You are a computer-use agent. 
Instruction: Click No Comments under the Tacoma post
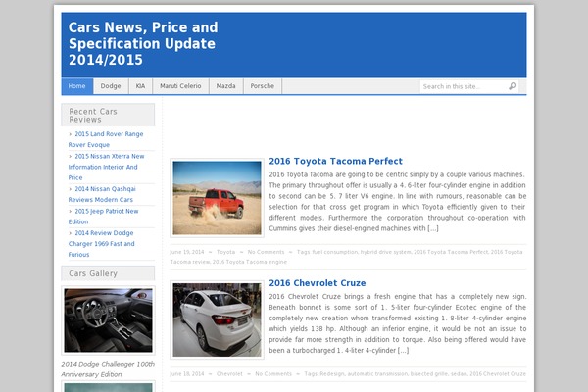[266, 252]
